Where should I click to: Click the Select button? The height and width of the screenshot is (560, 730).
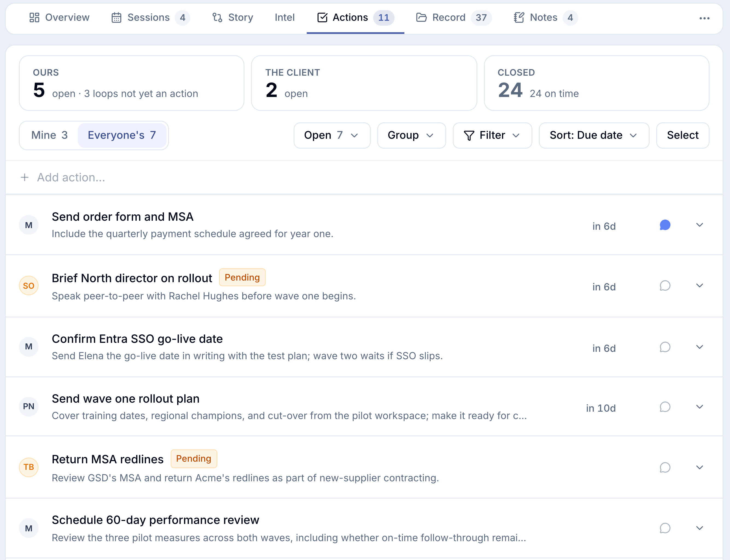coord(683,135)
